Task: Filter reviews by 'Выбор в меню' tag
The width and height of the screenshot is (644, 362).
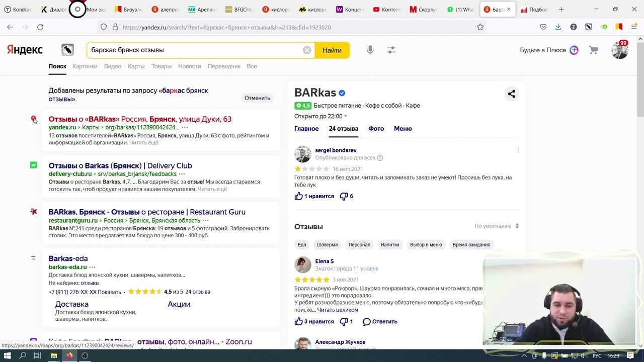Action: pyautogui.click(x=426, y=245)
